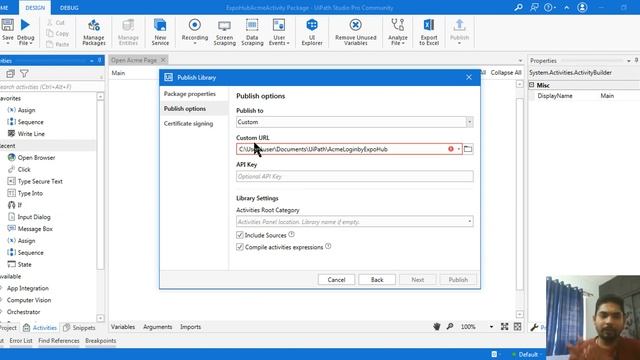The image size is (640, 360).
Task: Switch to the DEBUG ribbon tab
Action: (x=69, y=8)
